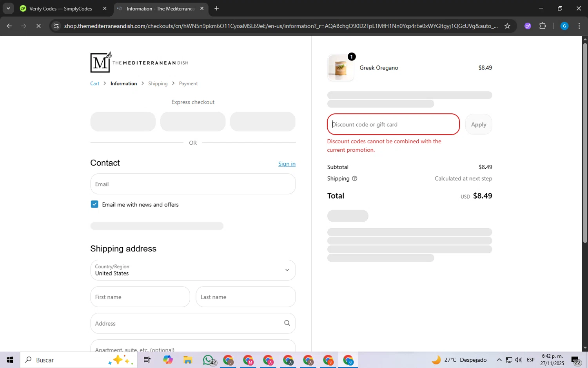Click the shipping help question mark icon
588x368 pixels.
point(355,179)
